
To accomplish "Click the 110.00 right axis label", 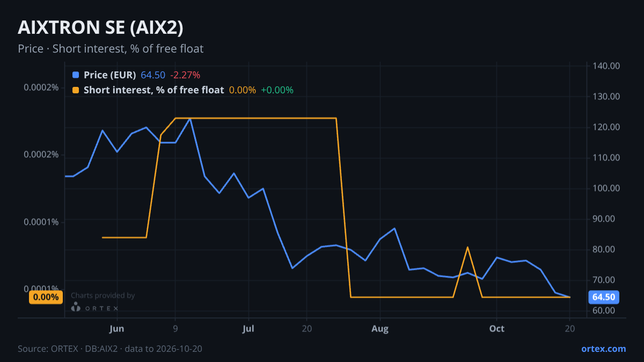I will tap(607, 158).
